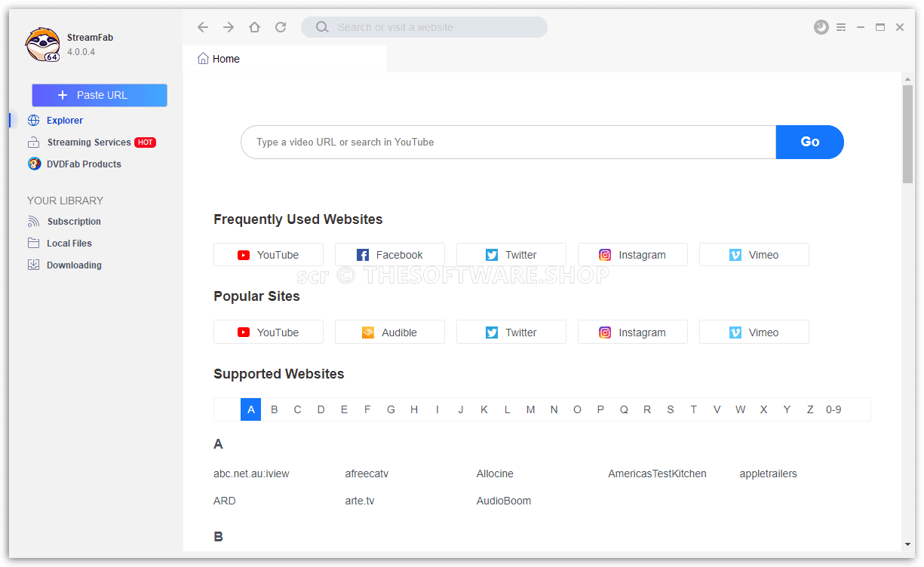The height and width of the screenshot is (567, 924).
Task: Reload the page with the refresh icon
Action: [x=281, y=27]
